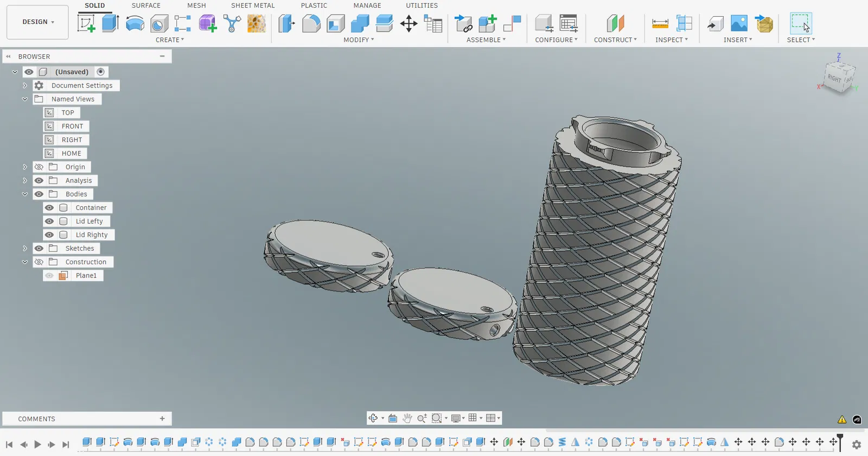The height and width of the screenshot is (456, 868).
Task: Open the CONFIGURE menu
Action: click(556, 40)
